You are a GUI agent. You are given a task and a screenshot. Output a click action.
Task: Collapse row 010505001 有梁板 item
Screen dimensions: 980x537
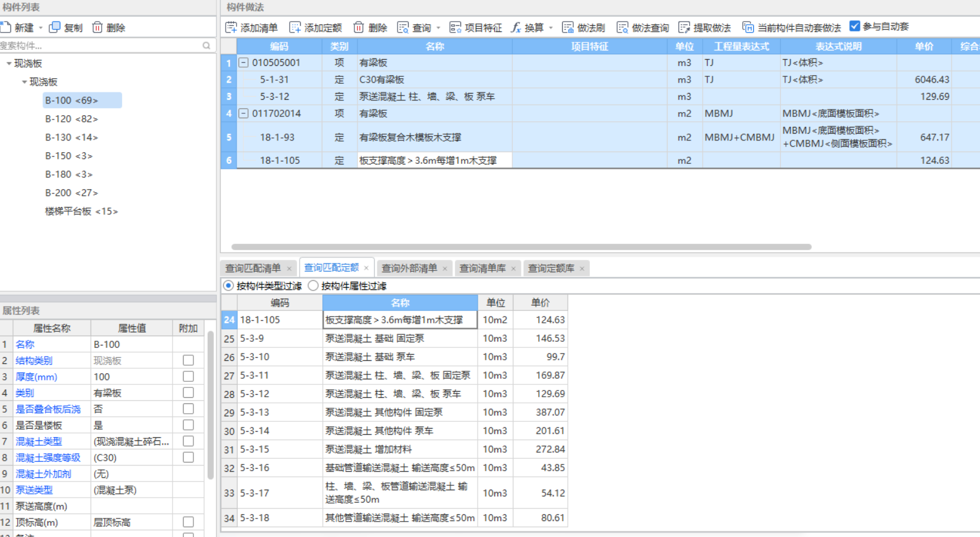point(243,63)
